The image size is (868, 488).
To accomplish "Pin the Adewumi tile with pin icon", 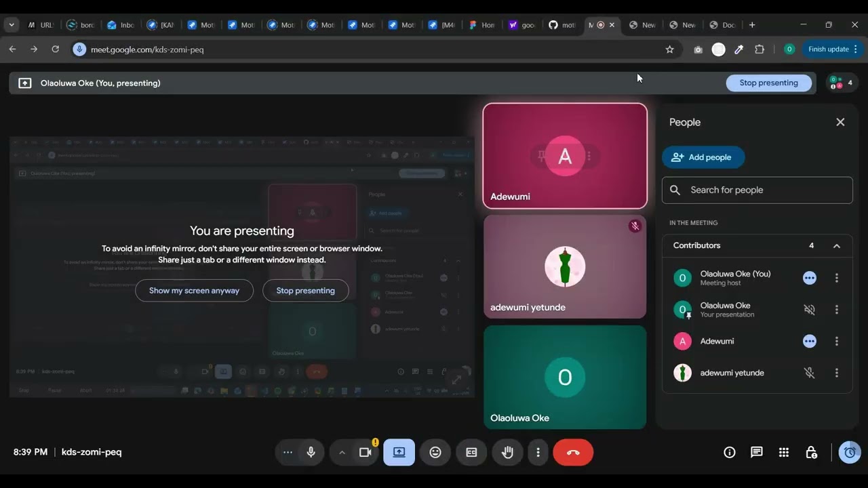I will pyautogui.click(x=541, y=156).
